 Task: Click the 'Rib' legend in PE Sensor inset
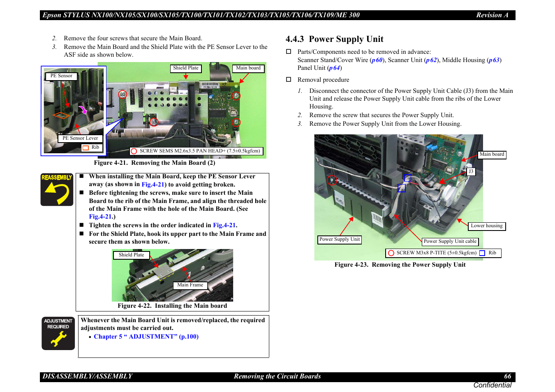92,148
